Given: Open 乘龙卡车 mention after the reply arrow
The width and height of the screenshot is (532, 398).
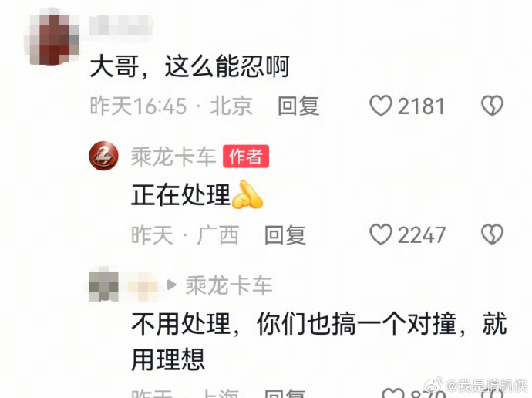Looking at the screenshot, I should 229,285.
